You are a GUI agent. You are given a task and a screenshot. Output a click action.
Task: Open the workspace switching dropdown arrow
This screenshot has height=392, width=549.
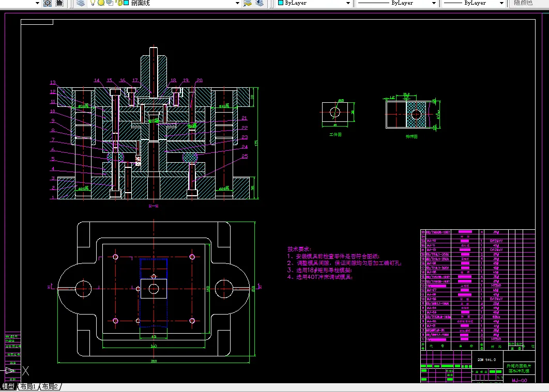tap(37, 3)
